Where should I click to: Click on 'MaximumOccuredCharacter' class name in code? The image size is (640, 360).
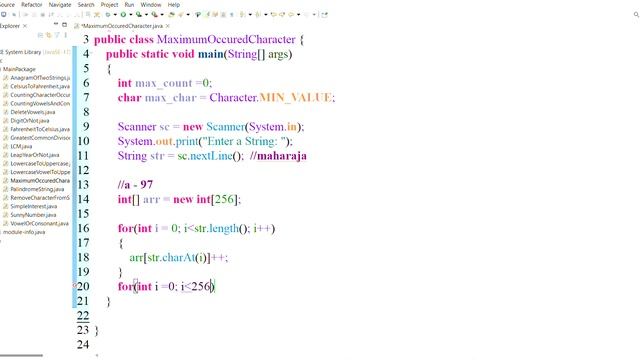point(226,40)
